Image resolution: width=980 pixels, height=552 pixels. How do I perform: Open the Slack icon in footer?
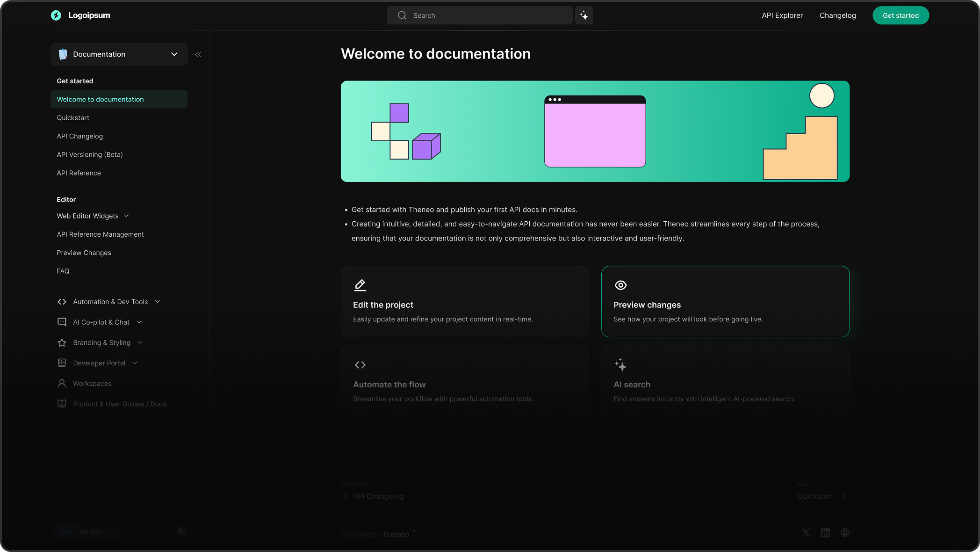845,532
